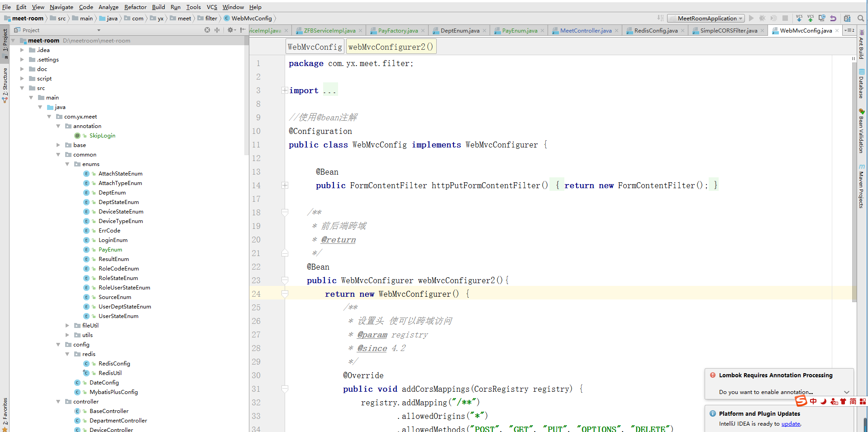Click the Stop process icon

click(785, 18)
